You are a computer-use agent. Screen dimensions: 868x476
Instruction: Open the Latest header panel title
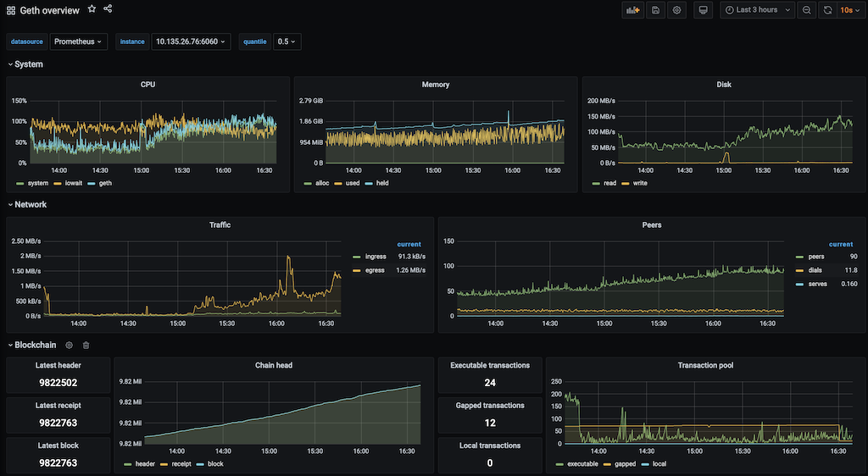[x=58, y=365]
